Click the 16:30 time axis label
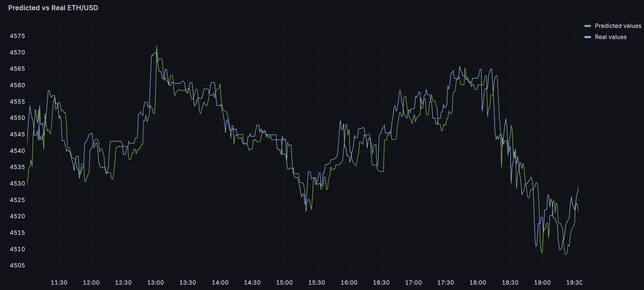The height and width of the screenshot is (290, 644). 381,282
